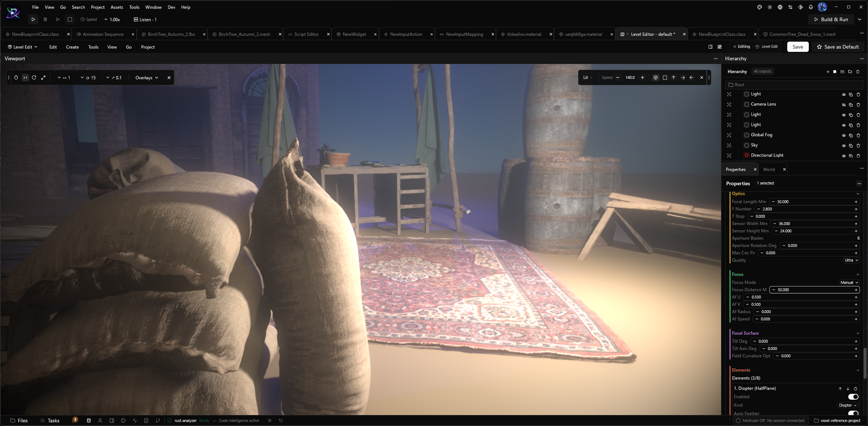Viewport: 868px width, 426px height.
Task: Toggle the Diopter Enabled switch
Action: pyautogui.click(x=853, y=397)
